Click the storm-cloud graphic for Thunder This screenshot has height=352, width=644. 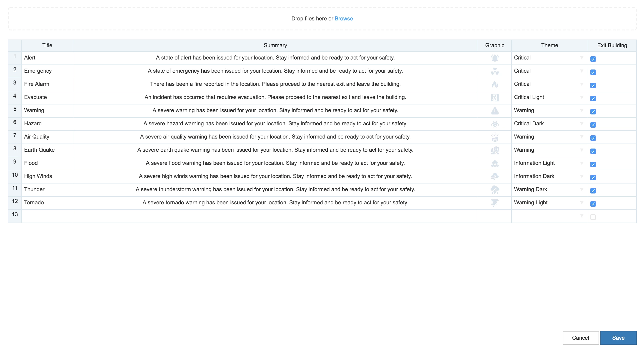point(494,190)
